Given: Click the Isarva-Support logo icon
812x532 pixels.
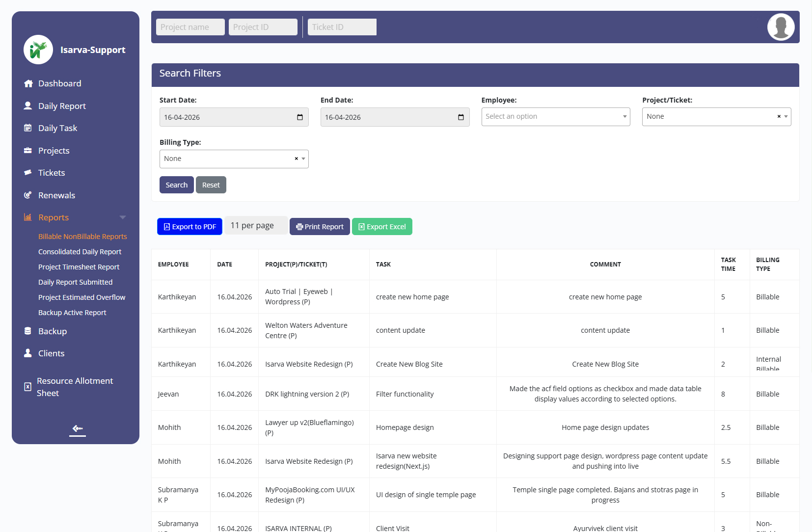Looking at the screenshot, I should (38, 50).
